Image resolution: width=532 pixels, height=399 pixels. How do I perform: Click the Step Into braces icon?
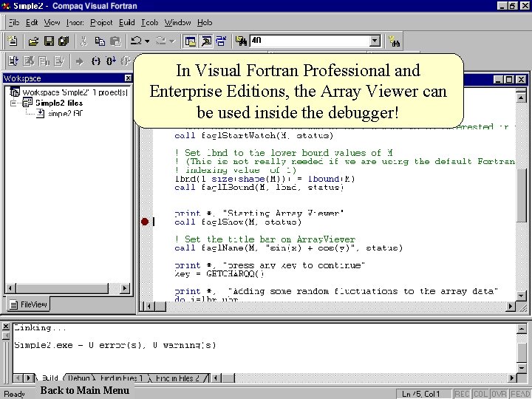96,61
